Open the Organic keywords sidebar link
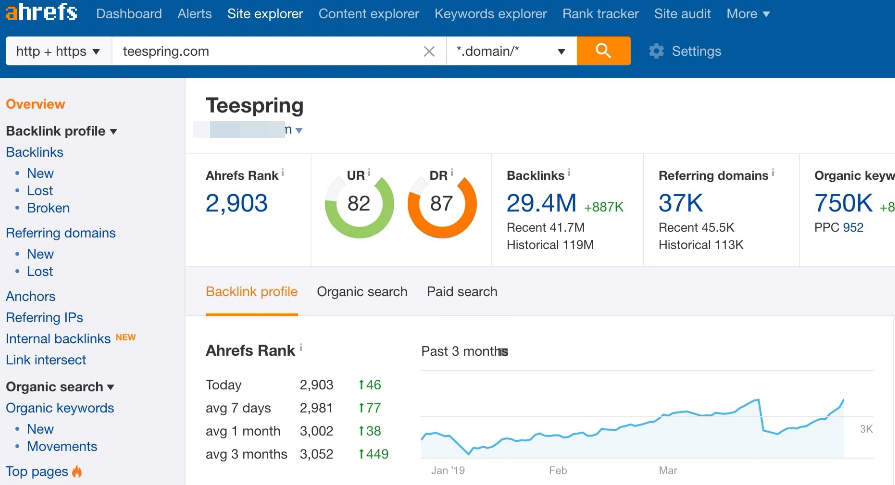Image resolution: width=895 pixels, height=485 pixels. 60,409
